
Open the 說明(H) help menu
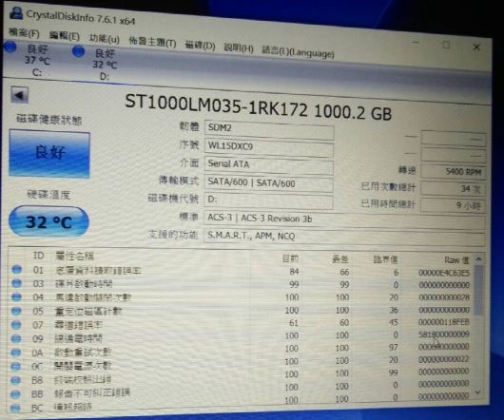(x=239, y=48)
